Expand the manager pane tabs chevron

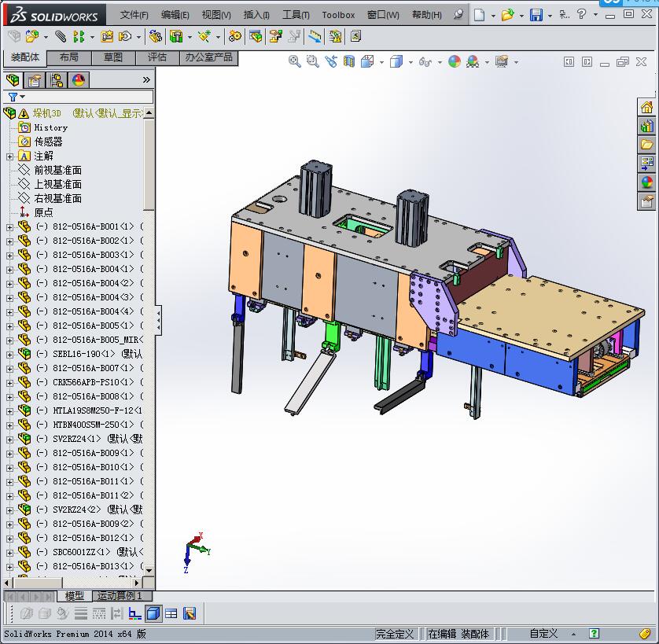tap(145, 80)
